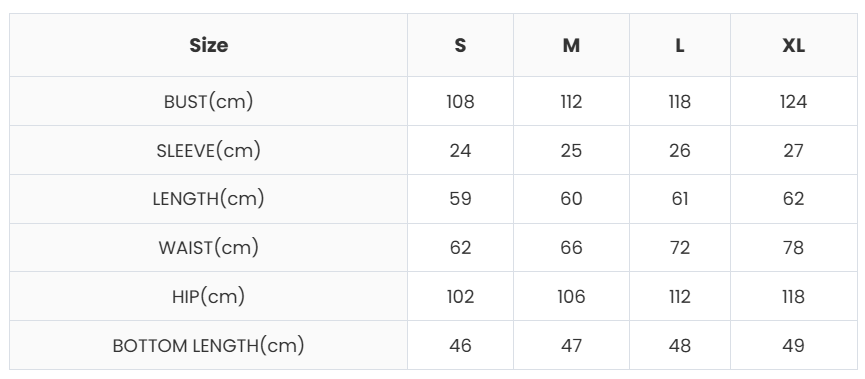
Task: Click hip value 102 for size S
Action: click(460, 296)
